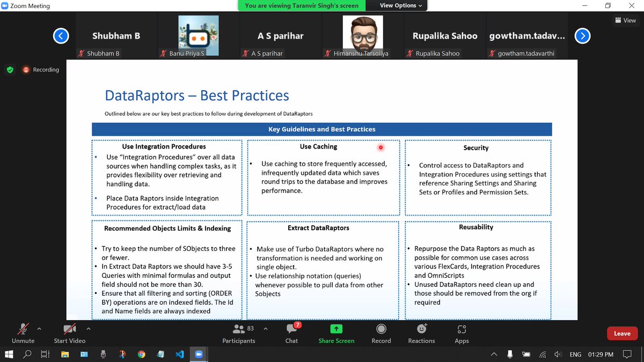Click the 'Security' card heading

click(x=476, y=147)
